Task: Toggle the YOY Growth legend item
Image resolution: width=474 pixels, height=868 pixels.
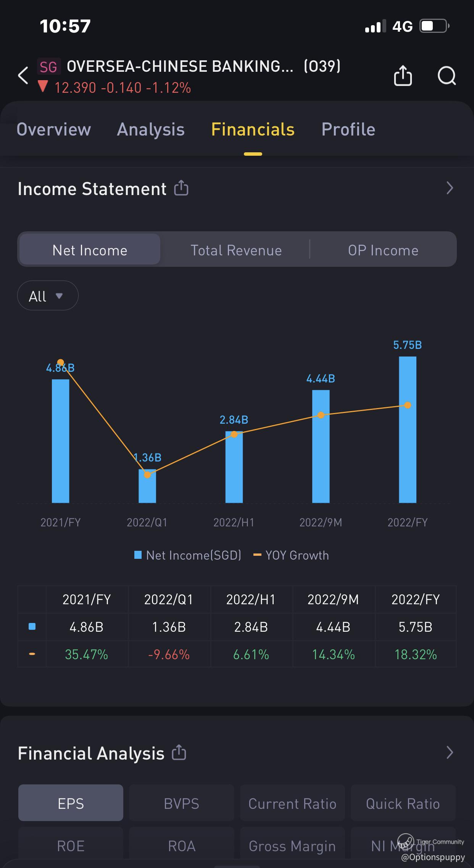Action: click(x=291, y=555)
